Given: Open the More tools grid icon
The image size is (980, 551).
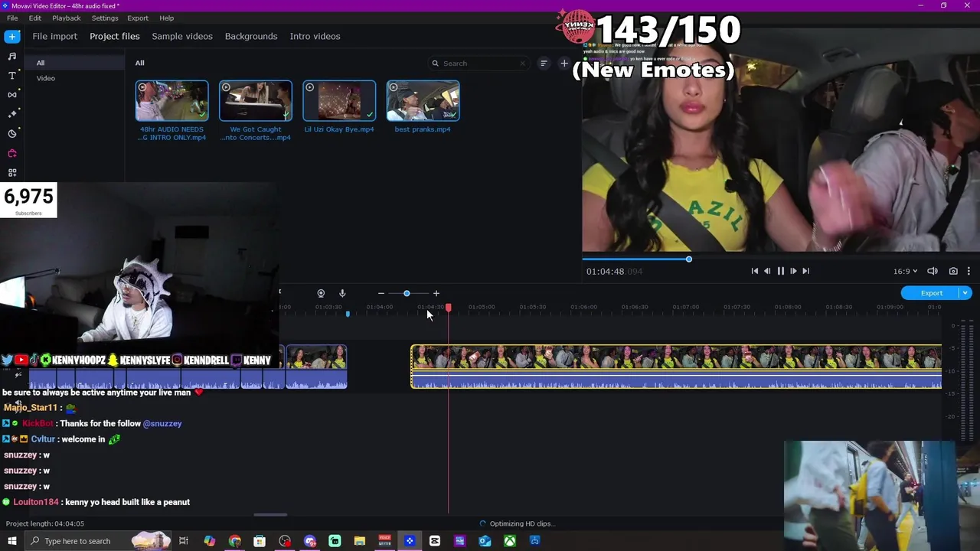Looking at the screenshot, I should click(x=12, y=172).
